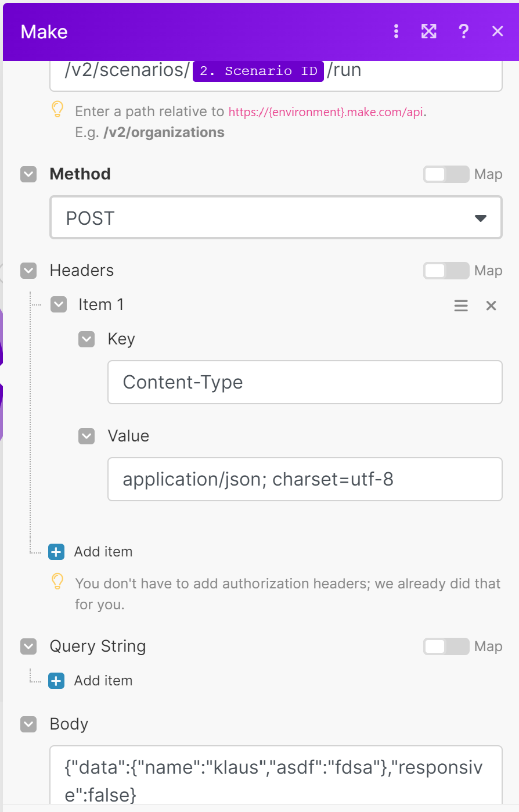Open the help question mark icon

click(463, 31)
